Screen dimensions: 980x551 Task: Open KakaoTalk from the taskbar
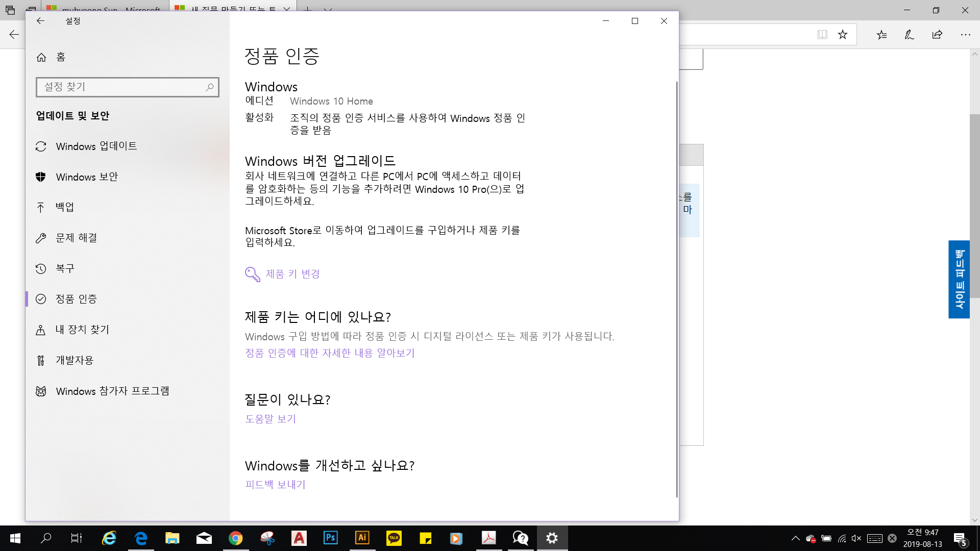pos(394,538)
